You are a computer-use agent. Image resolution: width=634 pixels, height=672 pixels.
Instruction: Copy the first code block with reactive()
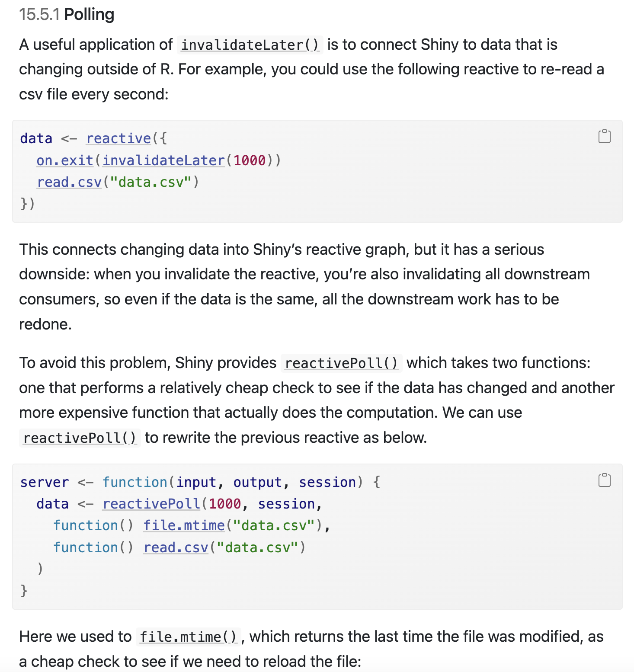604,136
